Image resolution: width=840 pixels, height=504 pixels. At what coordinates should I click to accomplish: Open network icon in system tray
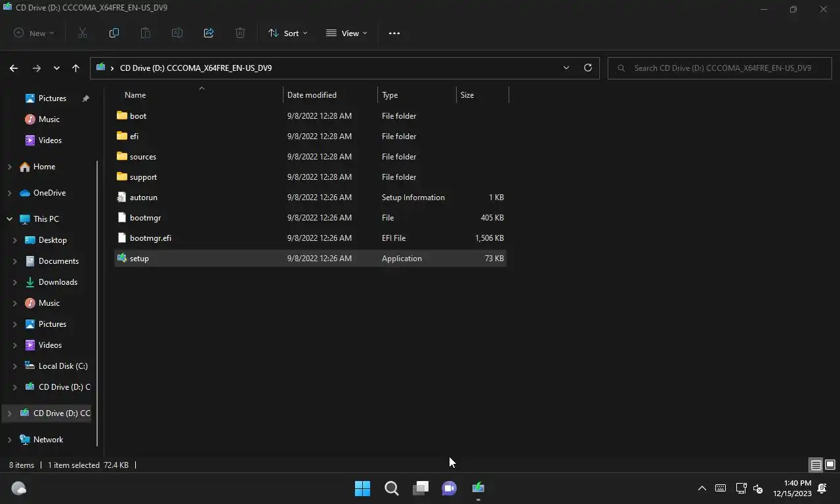pyautogui.click(x=741, y=488)
